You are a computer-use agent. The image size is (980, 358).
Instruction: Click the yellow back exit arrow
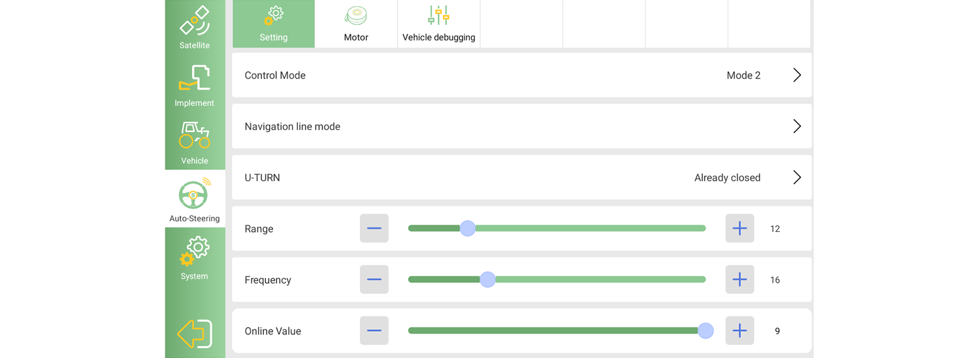coord(195,334)
